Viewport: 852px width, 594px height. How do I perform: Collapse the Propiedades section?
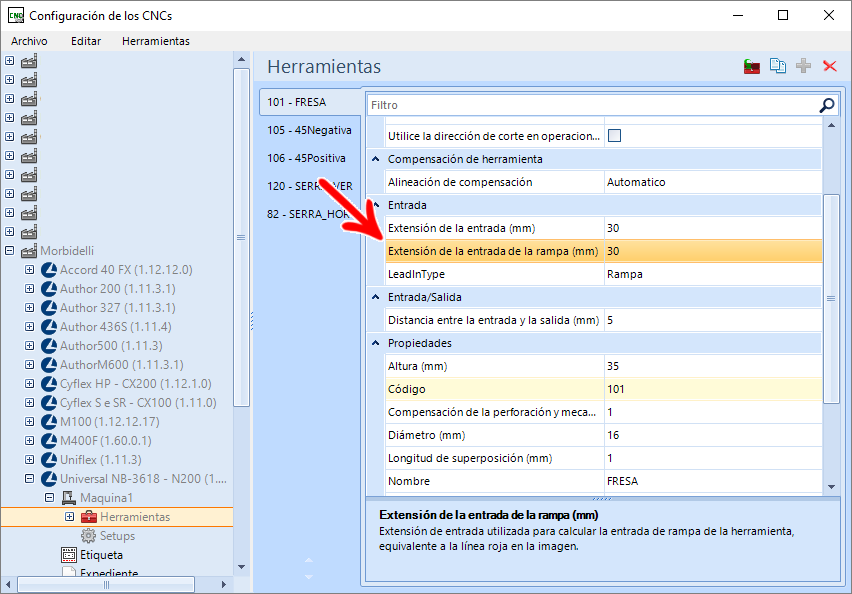[375, 343]
